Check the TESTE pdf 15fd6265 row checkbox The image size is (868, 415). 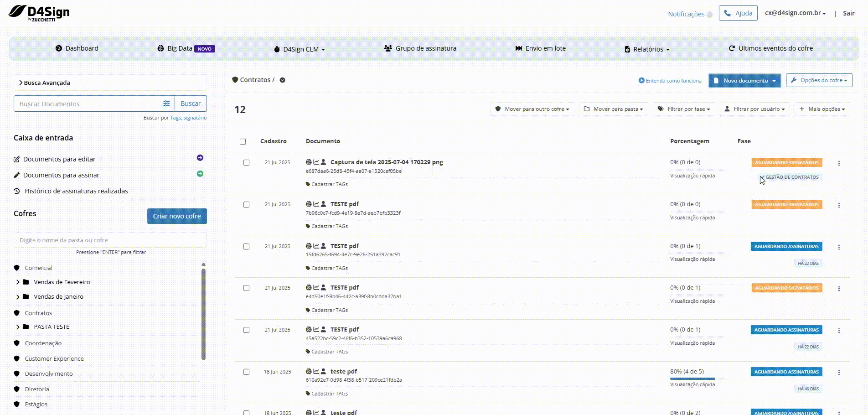coord(246,246)
